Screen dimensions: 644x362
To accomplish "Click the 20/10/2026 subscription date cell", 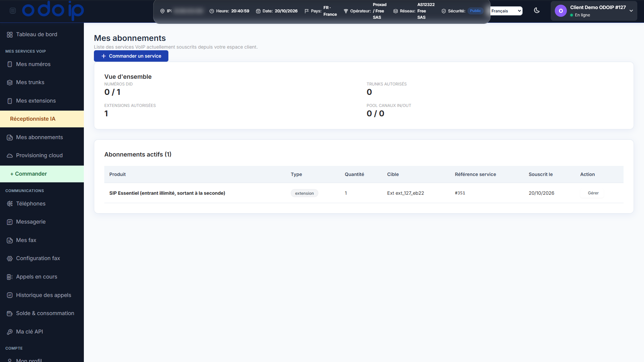I will point(541,193).
